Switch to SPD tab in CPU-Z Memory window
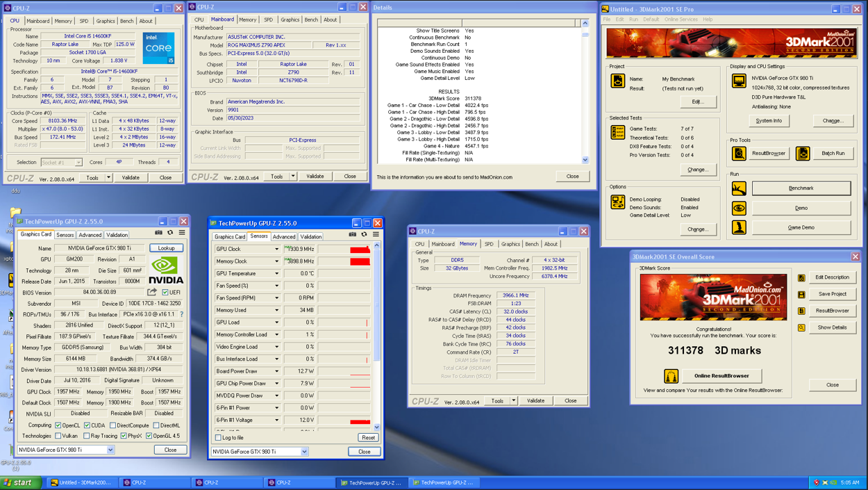This screenshot has height=490, width=868. coord(489,244)
